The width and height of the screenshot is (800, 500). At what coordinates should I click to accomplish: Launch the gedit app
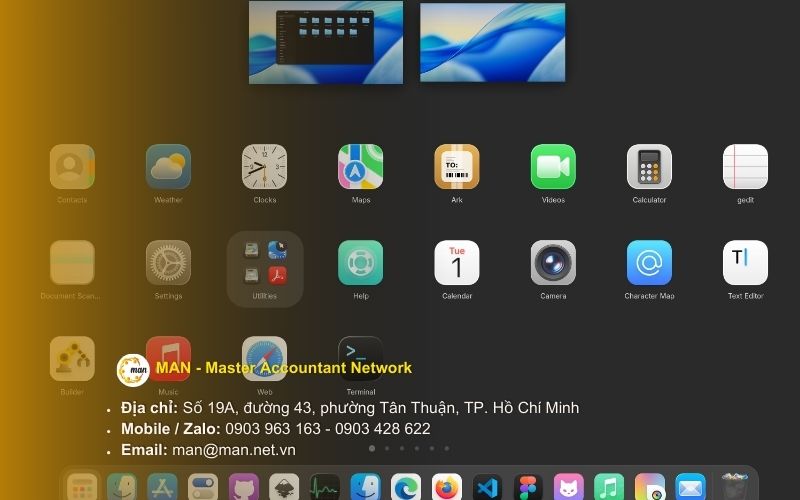(x=745, y=167)
